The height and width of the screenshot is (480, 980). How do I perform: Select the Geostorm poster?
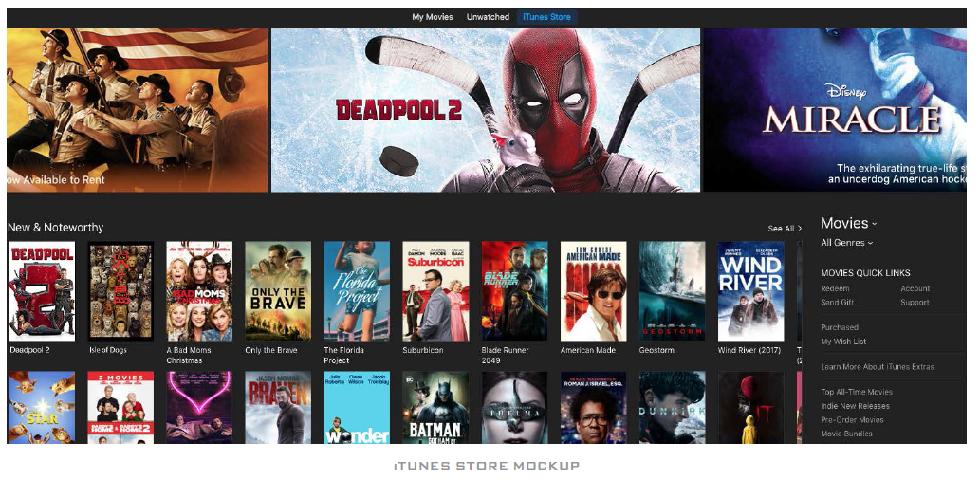pyautogui.click(x=672, y=291)
